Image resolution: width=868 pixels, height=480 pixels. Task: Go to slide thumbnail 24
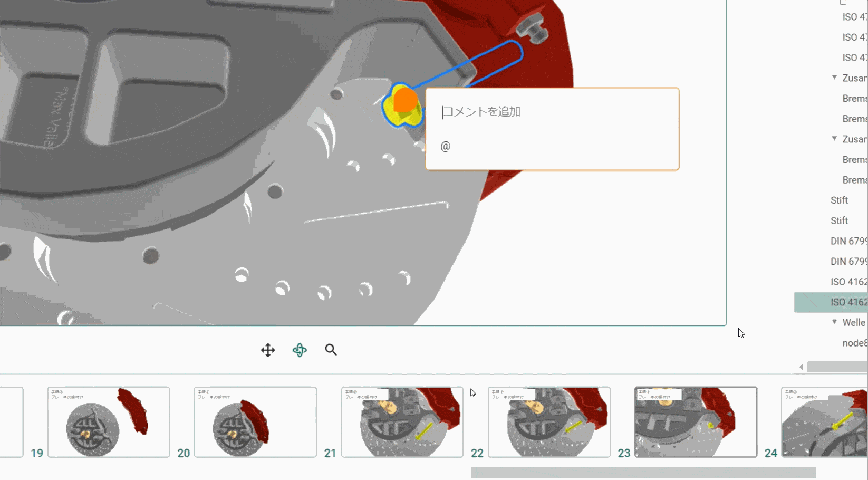(x=824, y=422)
